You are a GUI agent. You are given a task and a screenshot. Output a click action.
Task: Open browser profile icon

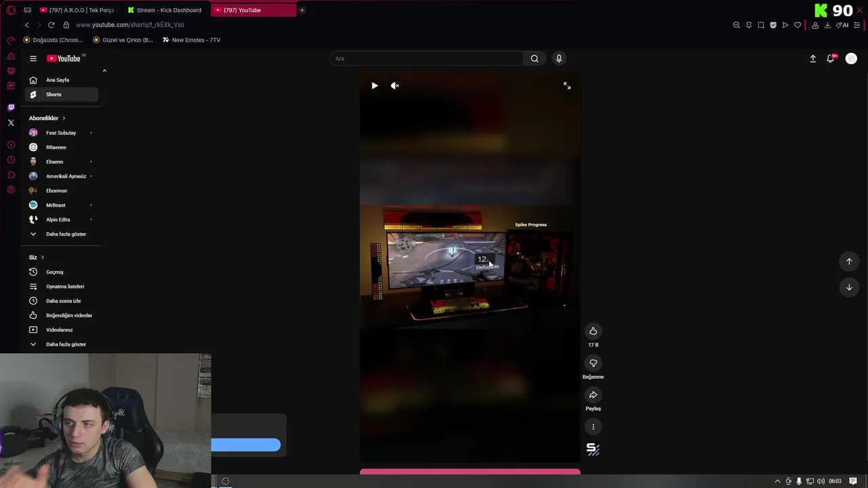[x=815, y=25]
